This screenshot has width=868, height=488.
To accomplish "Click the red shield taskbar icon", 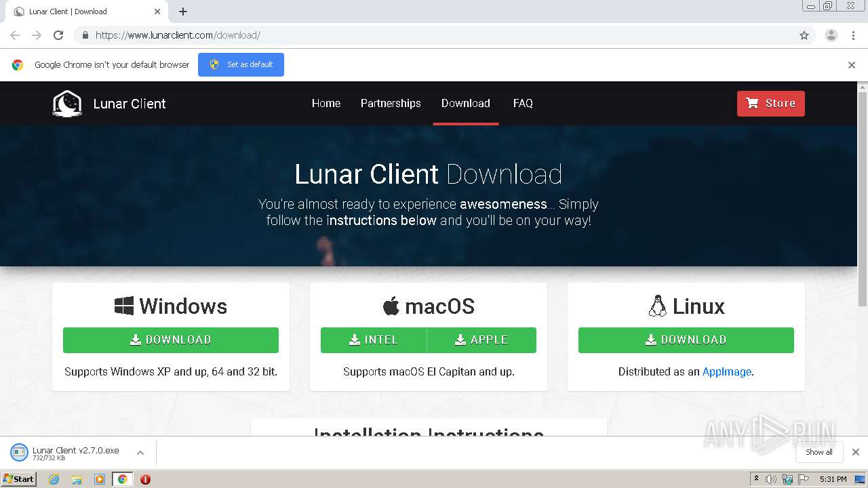I will pos(145,479).
